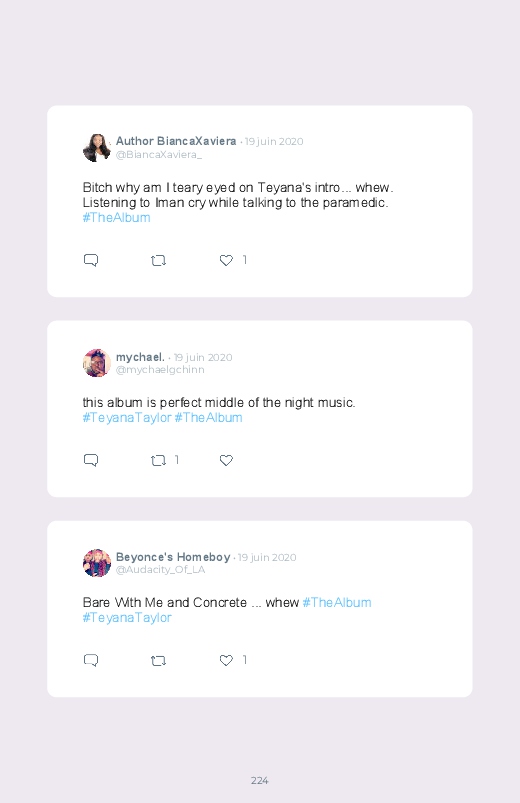
Task: Open Author BiancaXaviera profile picture
Action: [97, 148]
